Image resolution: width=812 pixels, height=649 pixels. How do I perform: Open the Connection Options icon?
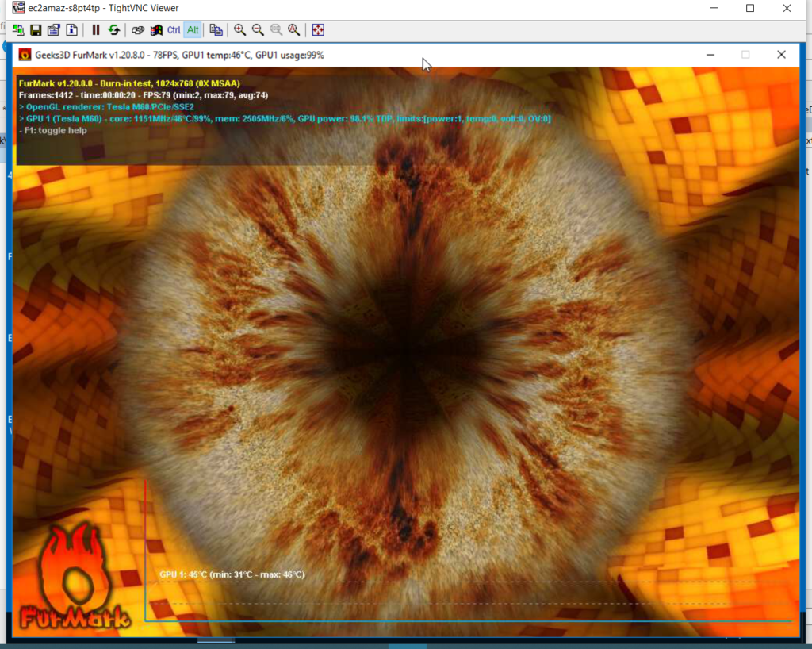(53, 30)
